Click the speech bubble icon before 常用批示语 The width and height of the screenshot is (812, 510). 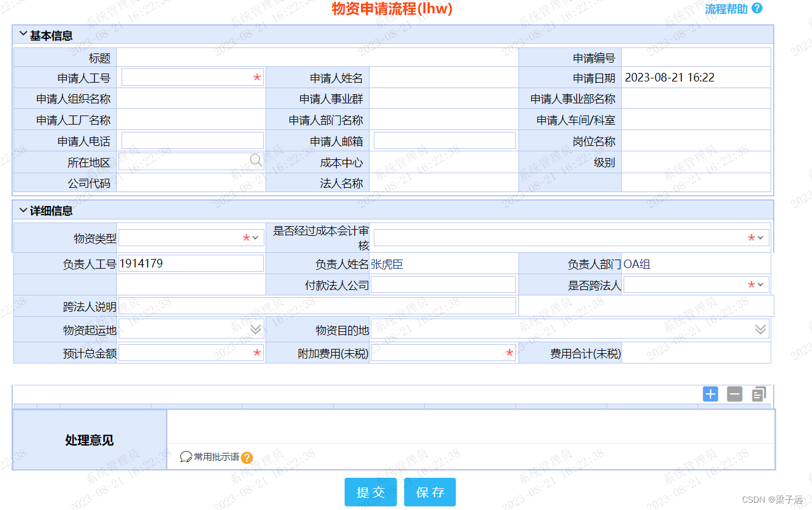tap(186, 457)
